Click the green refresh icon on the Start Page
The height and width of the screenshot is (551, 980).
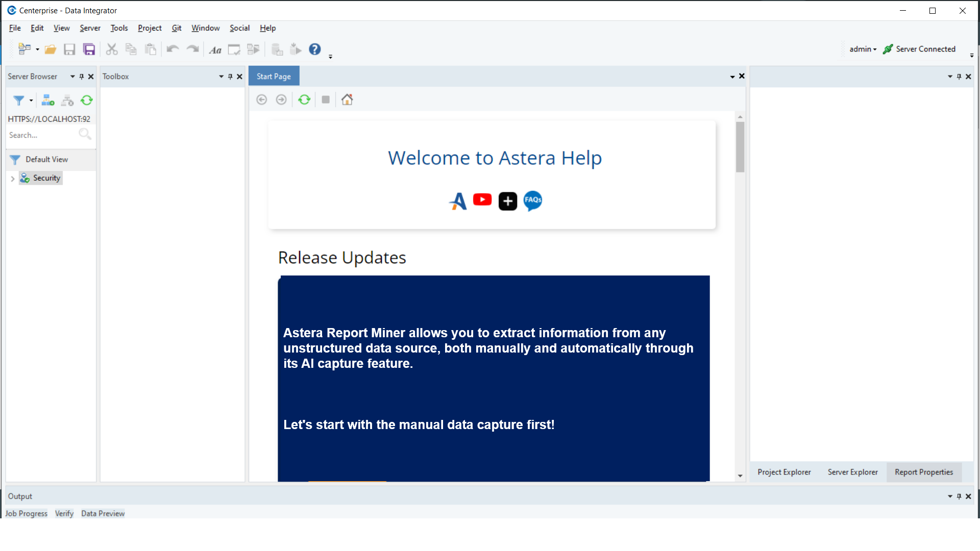pyautogui.click(x=304, y=99)
